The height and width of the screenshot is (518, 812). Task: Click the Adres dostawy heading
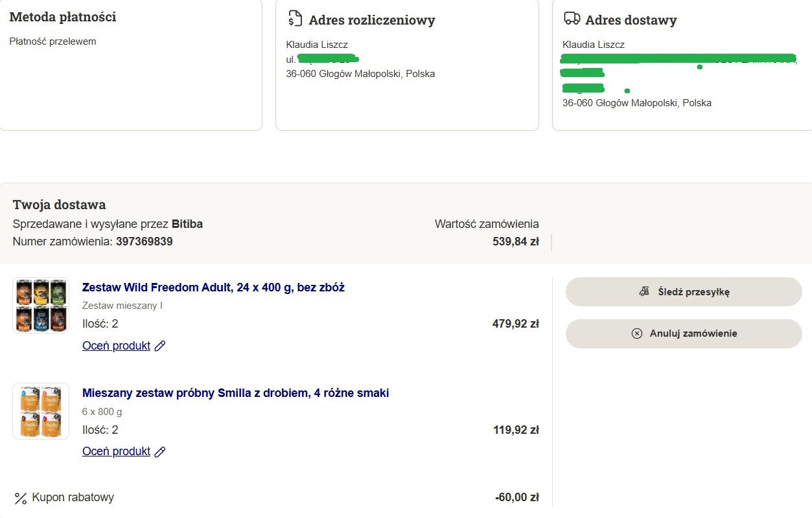click(x=631, y=20)
